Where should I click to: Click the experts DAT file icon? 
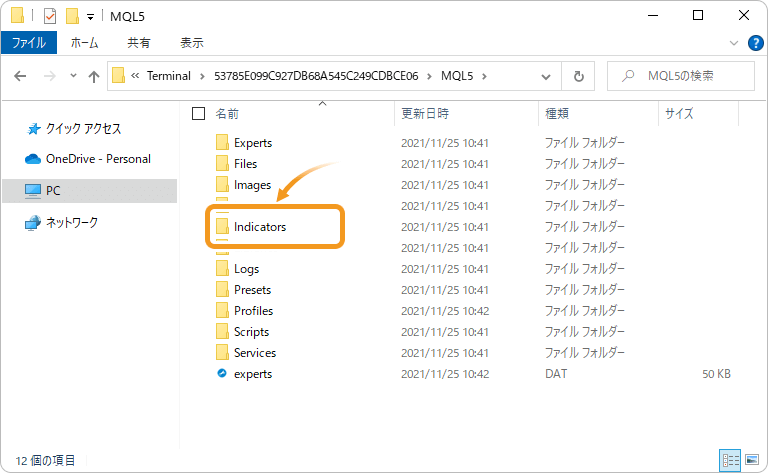click(222, 374)
